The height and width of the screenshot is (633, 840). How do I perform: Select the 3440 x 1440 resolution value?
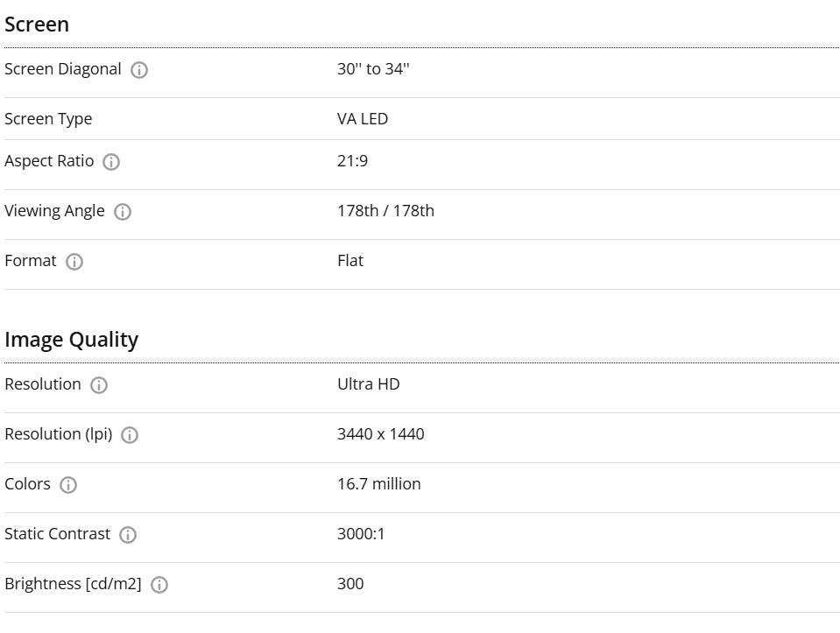pos(381,433)
